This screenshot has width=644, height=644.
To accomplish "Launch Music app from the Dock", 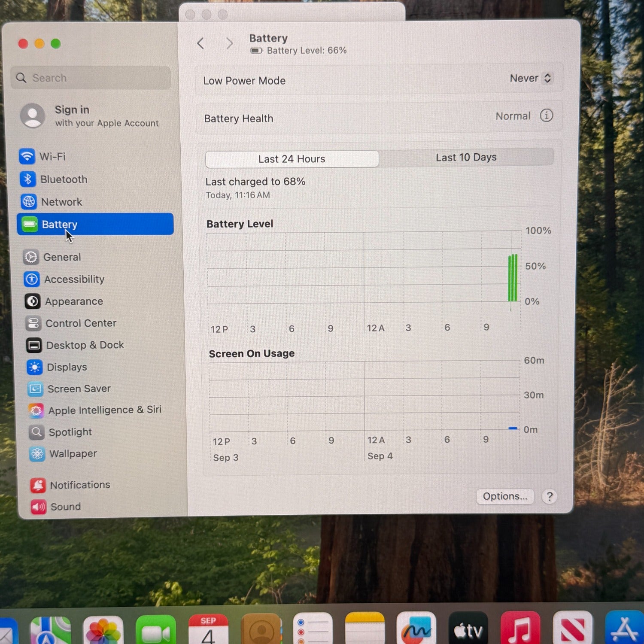I will 520,629.
